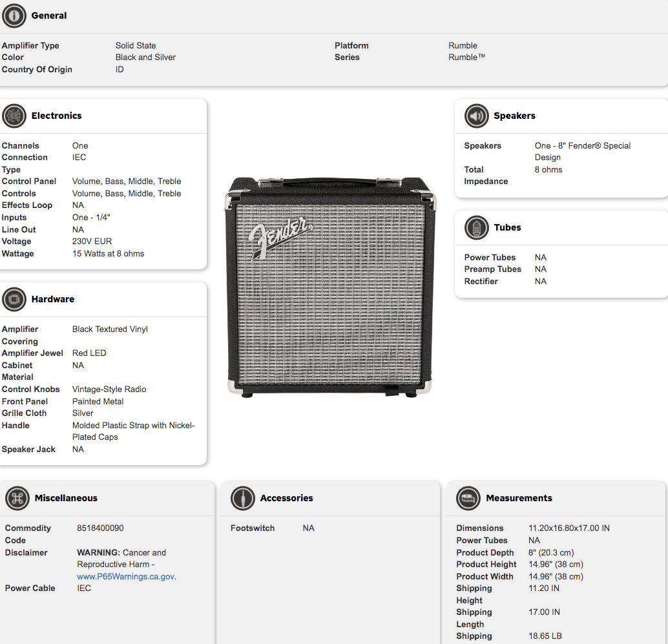
Task: Select the 'Solid State' amplifier type value
Action: pyautogui.click(x=136, y=46)
